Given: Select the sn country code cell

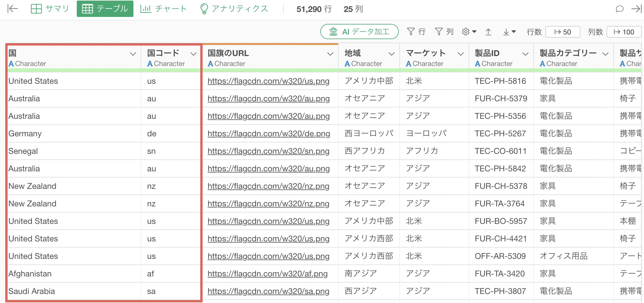Looking at the screenshot, I should pyautogui.click(x=171, y=151).
